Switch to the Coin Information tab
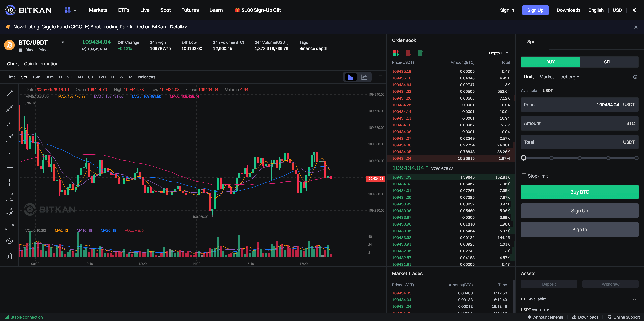644x321 pixels. tap(41, 64)
